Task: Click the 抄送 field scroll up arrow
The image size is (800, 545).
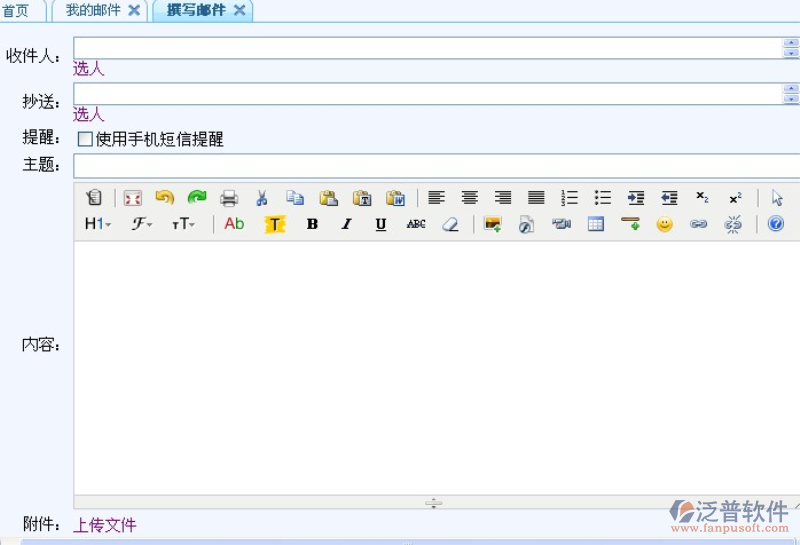Action: tap(791, 89)
